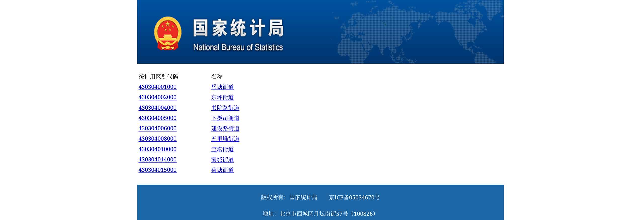644x220 pixels.
Task: Open code link 430304008000
Action: coord(157,139)
